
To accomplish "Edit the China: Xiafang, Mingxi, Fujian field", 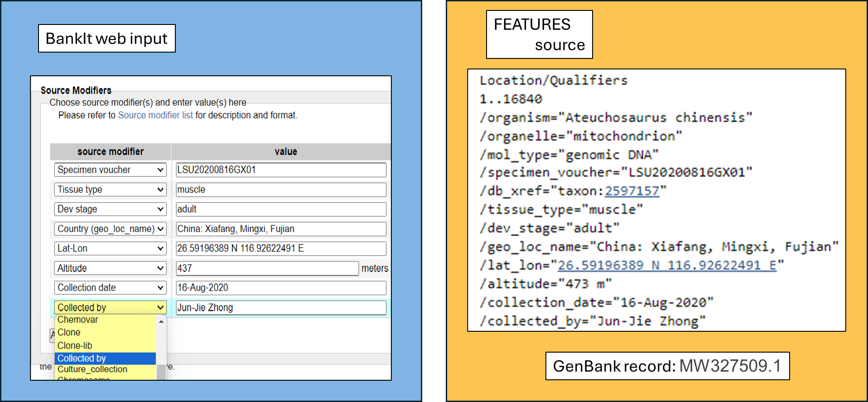I will click(x=281, y=229).
